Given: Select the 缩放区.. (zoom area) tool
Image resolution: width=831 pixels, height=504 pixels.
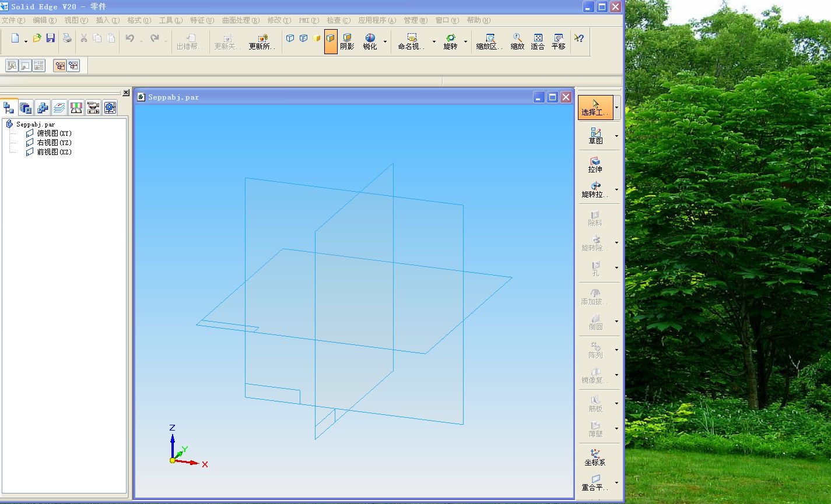Looking at the screenshot, I should pyautogui.click(x=489, y=42).
